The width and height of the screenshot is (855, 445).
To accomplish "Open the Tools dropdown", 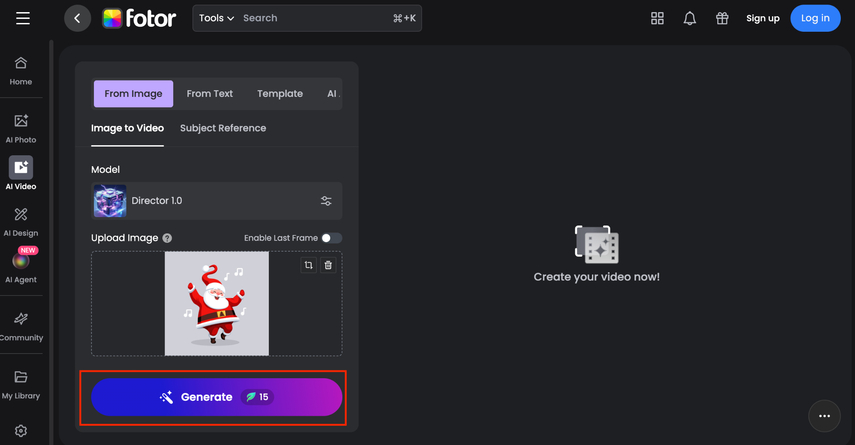I will [x=216, y=18].
